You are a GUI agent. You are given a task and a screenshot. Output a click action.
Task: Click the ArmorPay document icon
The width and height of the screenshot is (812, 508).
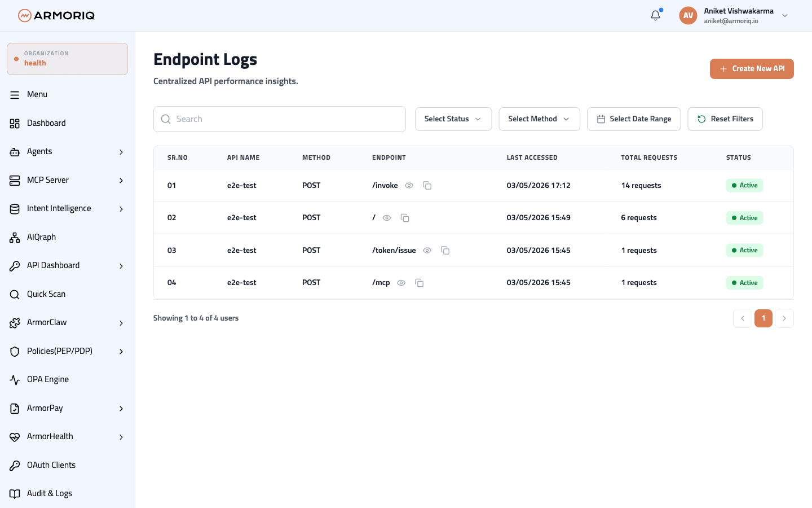15,408
